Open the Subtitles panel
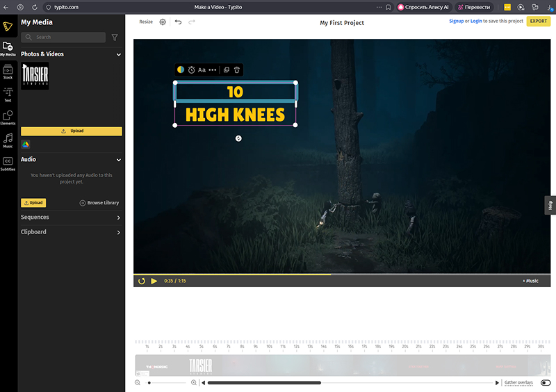The height and width of the screenshot is (392, 556). point(8,164)
